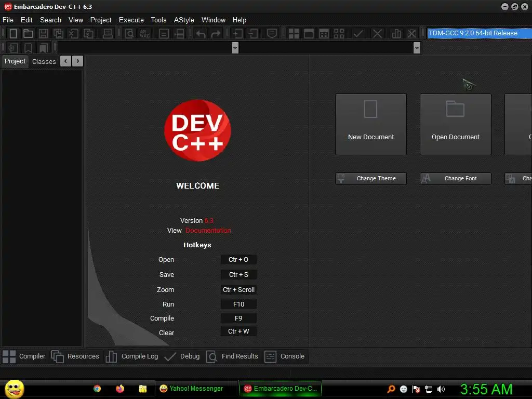532x399 pixels.
Task: Click the Dev-C++ welcome logo
Action: click(197, 130)
